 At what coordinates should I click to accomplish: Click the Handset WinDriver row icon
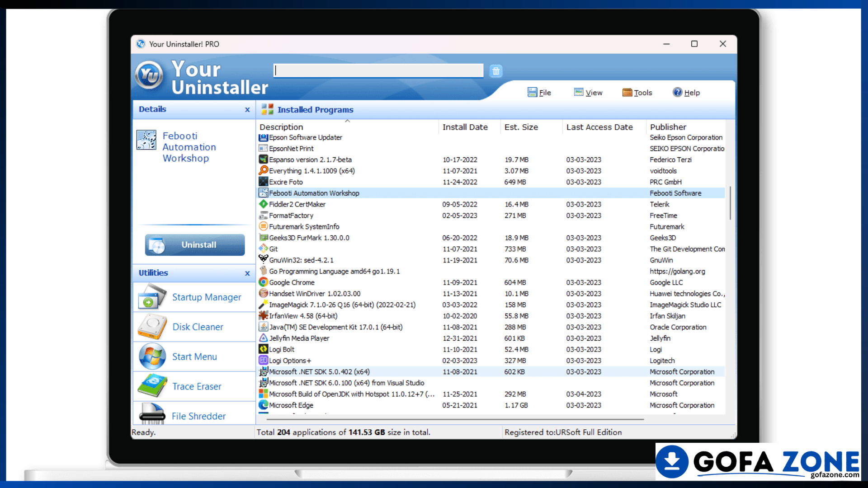click(x=263, y=293)
